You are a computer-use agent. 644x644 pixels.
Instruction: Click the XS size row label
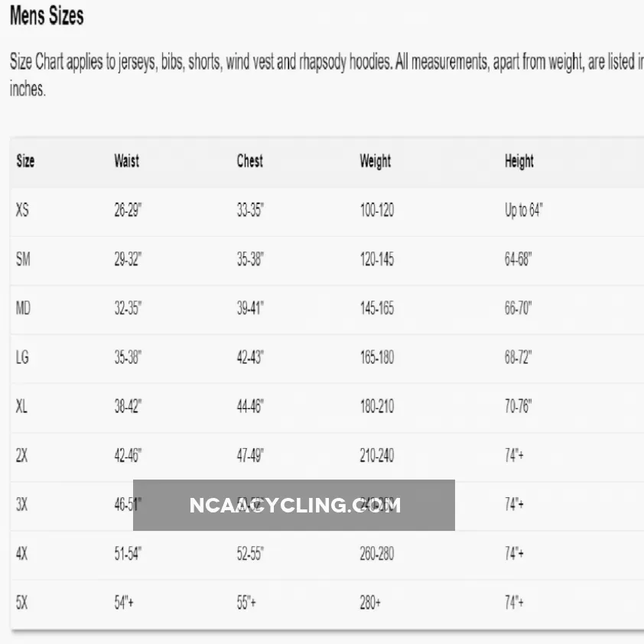coord(22,210)
